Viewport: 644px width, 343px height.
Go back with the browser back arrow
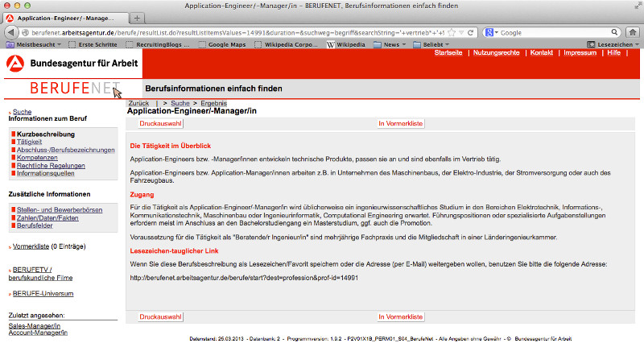11,32
